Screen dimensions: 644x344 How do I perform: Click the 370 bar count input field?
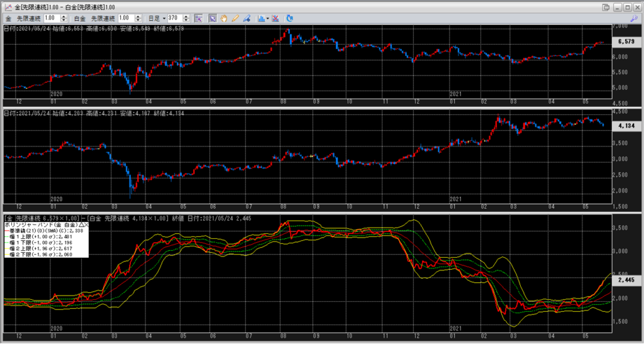175,18
